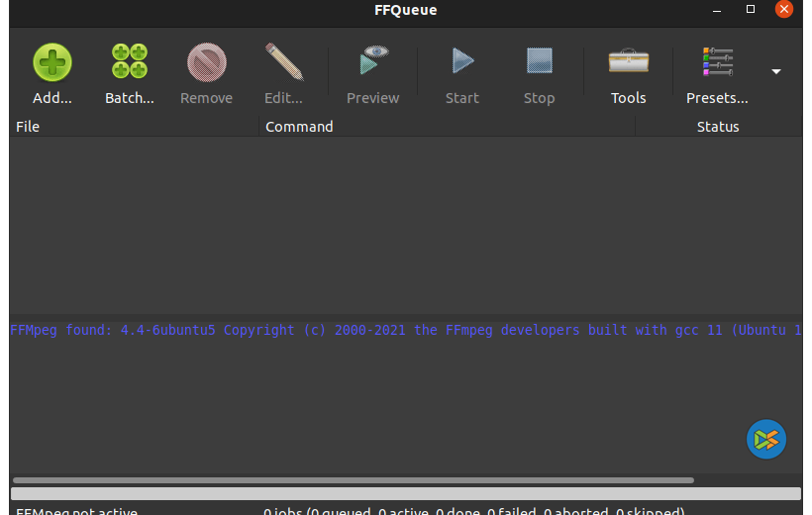Image resolution: width=812 pixels, height=515 pixels.
Task: Click the Status column header
Action: tap(718, 127)
